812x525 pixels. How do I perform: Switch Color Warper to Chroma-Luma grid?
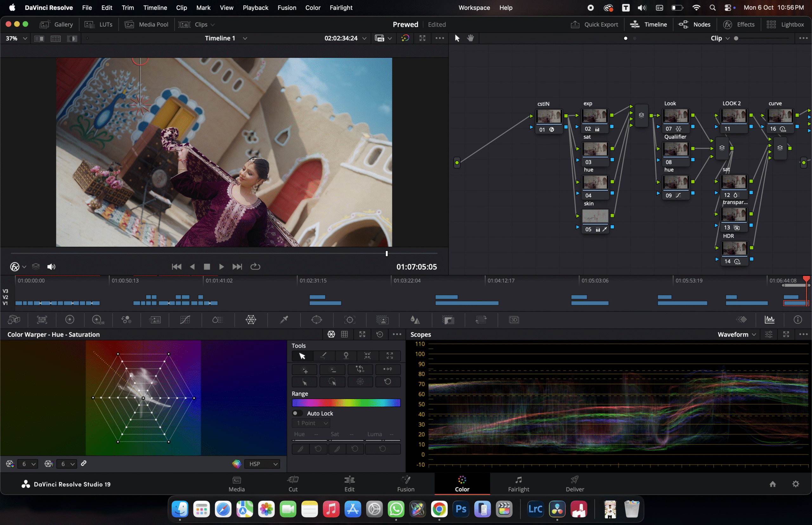coord(344,334)
